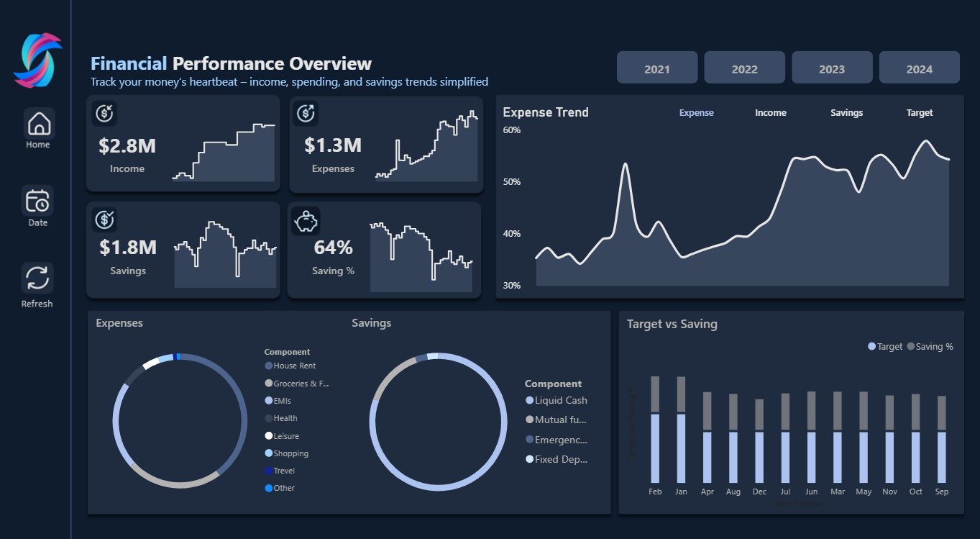Filter dashboard to year 2021
This screenshot has width=980, height=539.
click(657, 68)
